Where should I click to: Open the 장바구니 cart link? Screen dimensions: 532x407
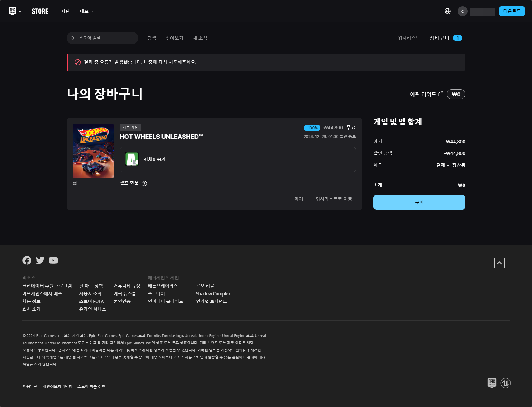point(439,38)
